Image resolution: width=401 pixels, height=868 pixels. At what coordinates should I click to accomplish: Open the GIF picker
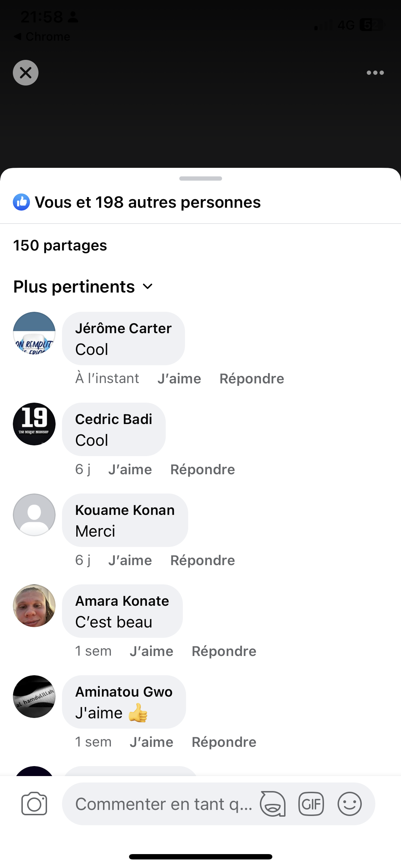(311, 804)
